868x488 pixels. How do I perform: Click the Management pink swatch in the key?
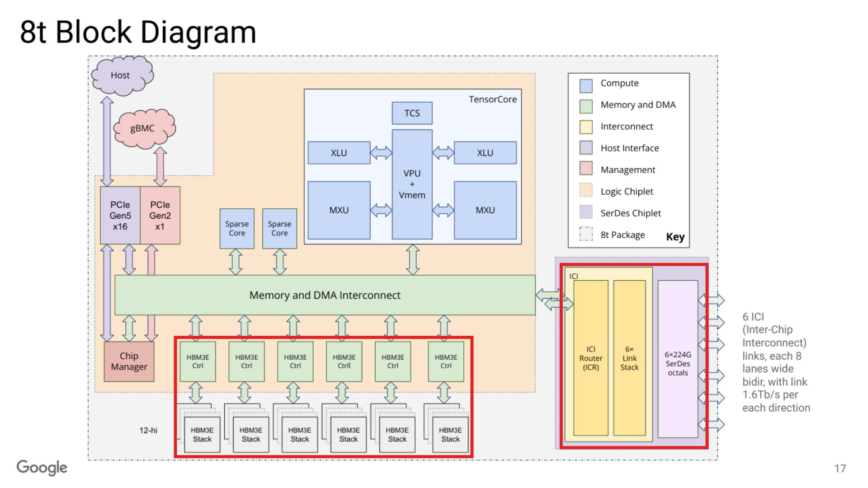[x=586, y=169]
